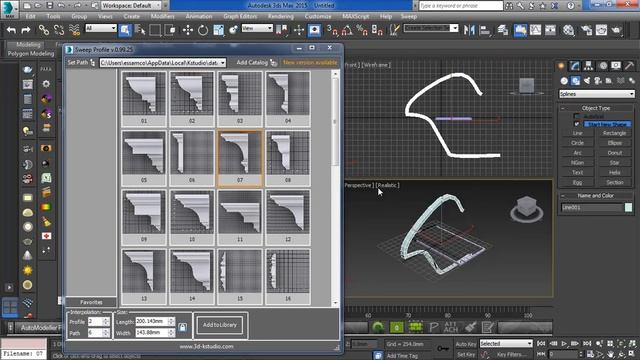Click the Mirror tool icon
Image resolution: width=640 pixels, height=360 pixels.
click(x=469, y=30)
